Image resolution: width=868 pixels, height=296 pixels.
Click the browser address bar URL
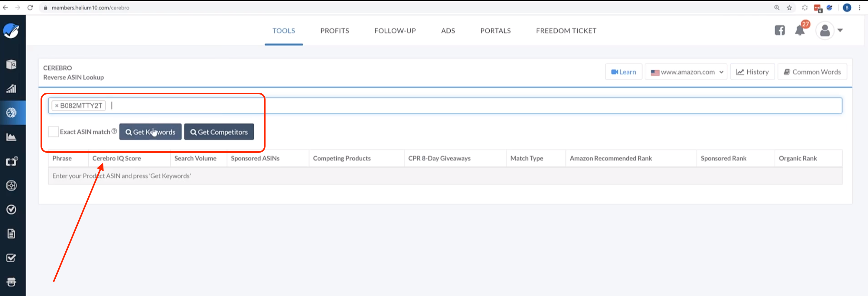pos(90,8)
